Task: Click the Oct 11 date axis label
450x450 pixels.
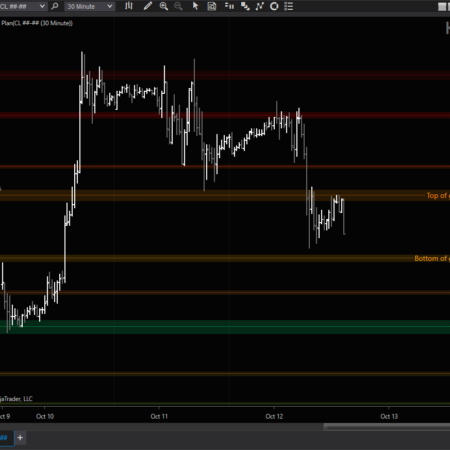Action: (x=159, y=416)
